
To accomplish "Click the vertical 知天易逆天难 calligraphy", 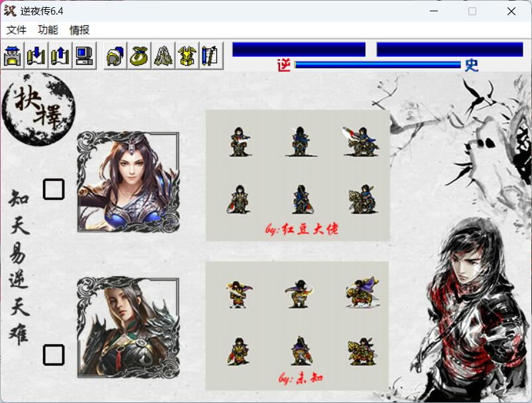I will pos(19,267).
